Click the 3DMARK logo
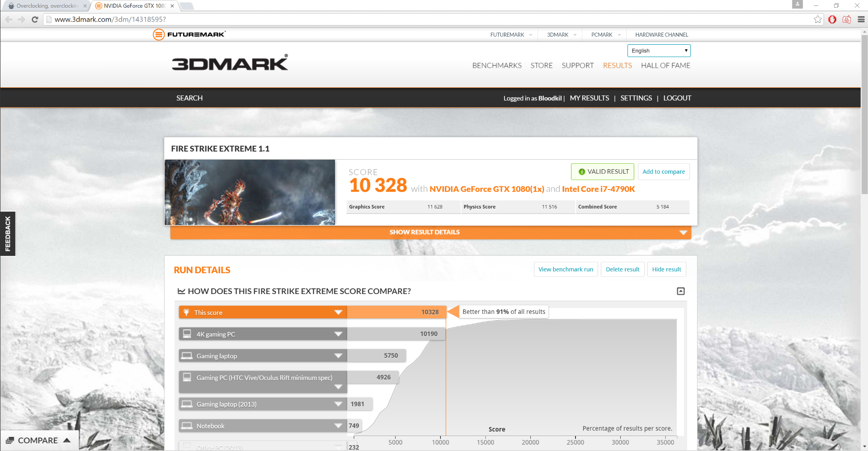Viewport: 868px width, 451px height. (230, 62)
